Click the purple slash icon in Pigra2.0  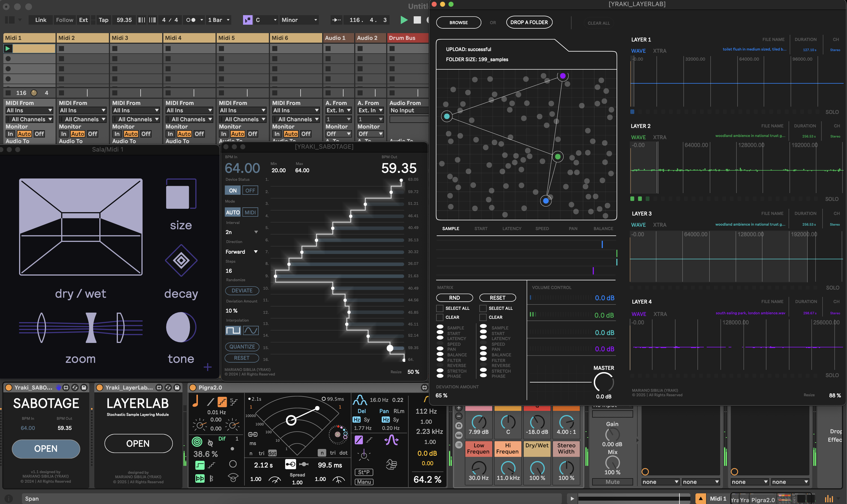click(359, 440)
